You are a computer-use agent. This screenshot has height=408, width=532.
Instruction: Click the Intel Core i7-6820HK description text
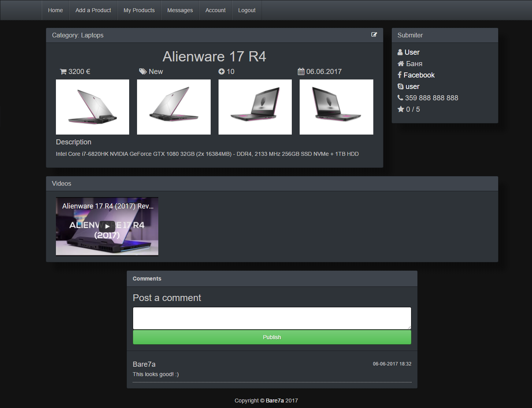coord(207,154)
